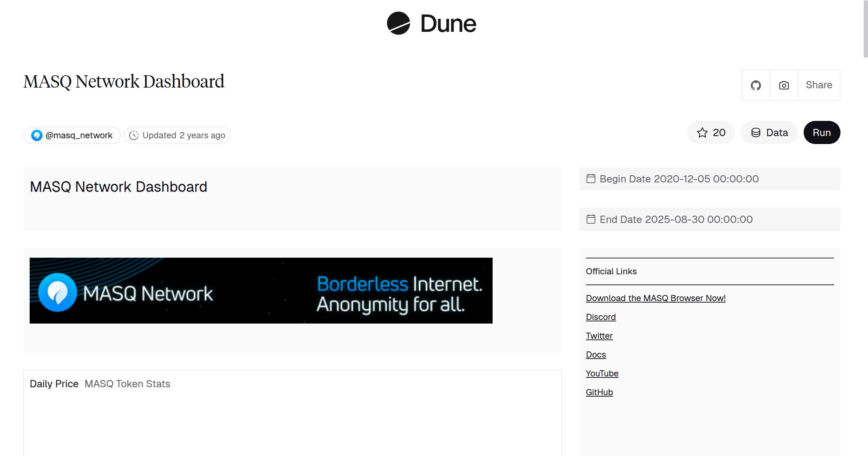Open the Download the MASQ Browser Now link
This screenshot has height=456, width=868.
point(655,298)
